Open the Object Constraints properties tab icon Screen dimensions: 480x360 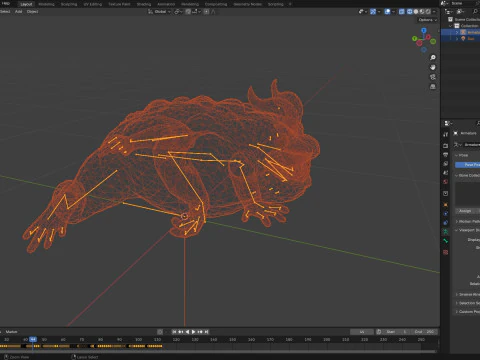446,222
